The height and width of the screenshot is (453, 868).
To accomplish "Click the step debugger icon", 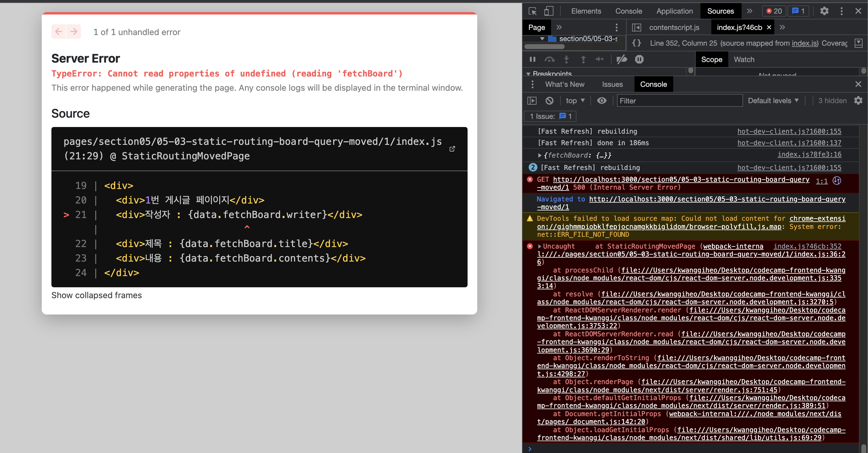I will pyautogui.click(x=599, y=60).
